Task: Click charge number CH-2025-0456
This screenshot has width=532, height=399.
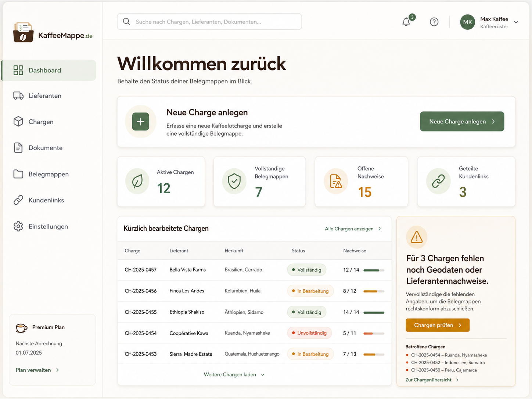Action: point(141,291)
